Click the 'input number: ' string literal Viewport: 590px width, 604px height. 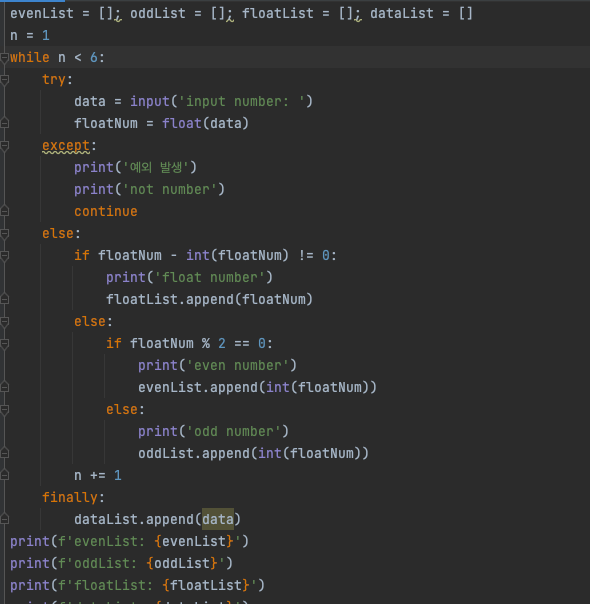point(242,102)
